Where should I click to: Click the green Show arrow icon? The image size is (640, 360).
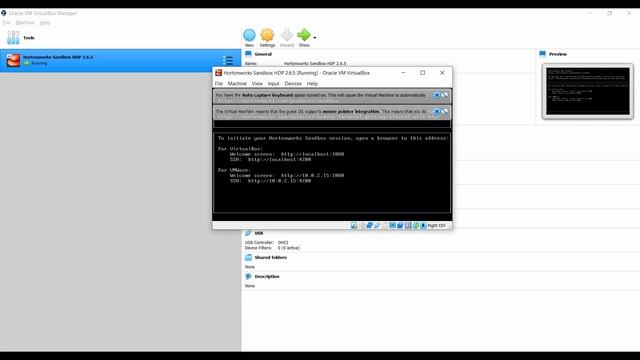[304, 35]
